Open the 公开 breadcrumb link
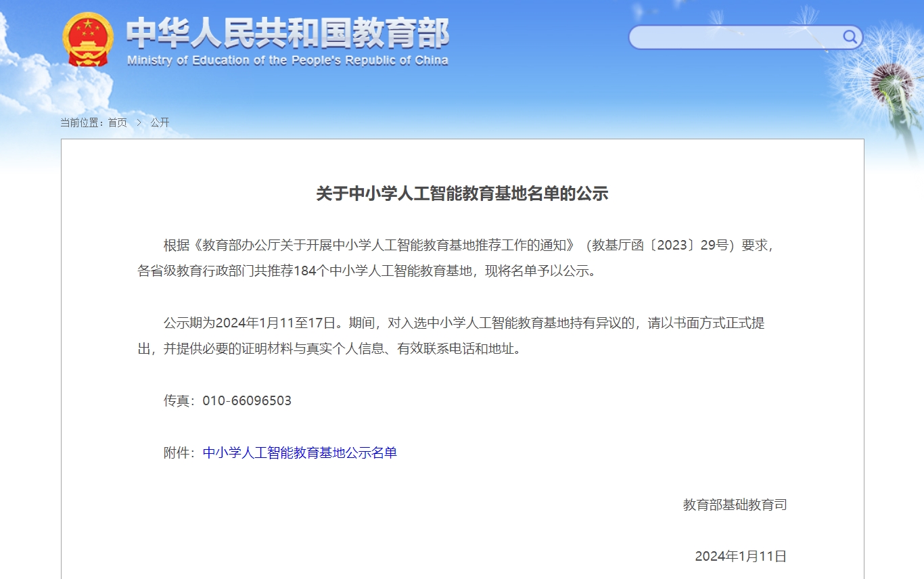The height and width of the screenshot is (579, 924). click(x=160, y=122)
